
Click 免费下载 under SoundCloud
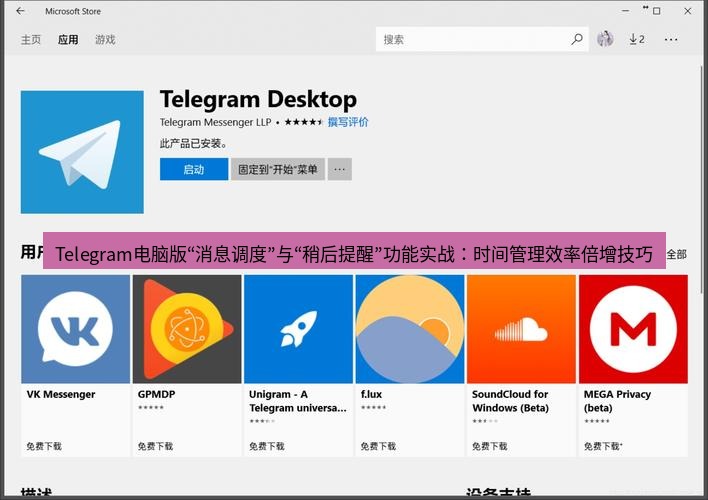[490, 446]
